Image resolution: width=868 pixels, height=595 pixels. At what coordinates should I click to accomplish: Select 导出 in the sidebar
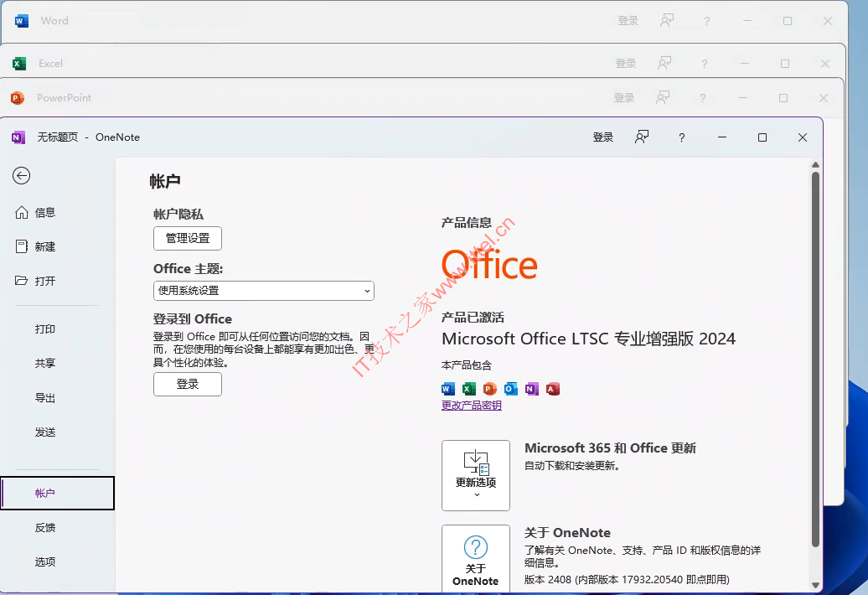pos(45,398)
